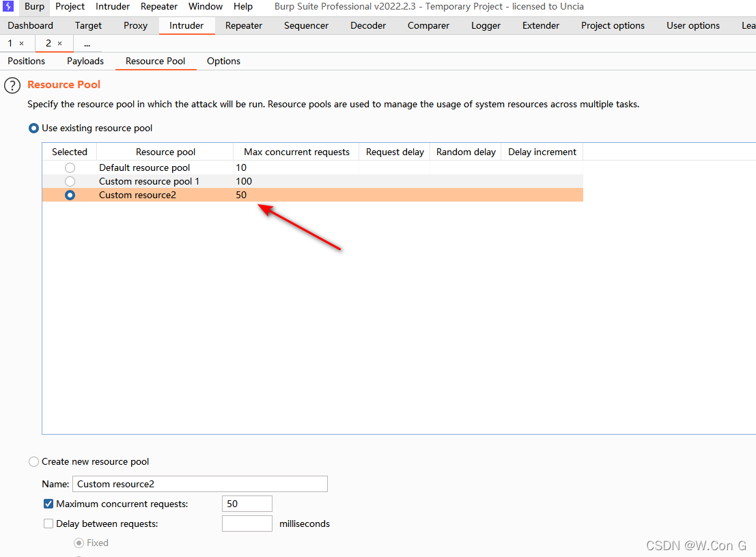Enable Delay between requests checkbox
Viewport: 756px width, 557px height.
pos(48,524)
